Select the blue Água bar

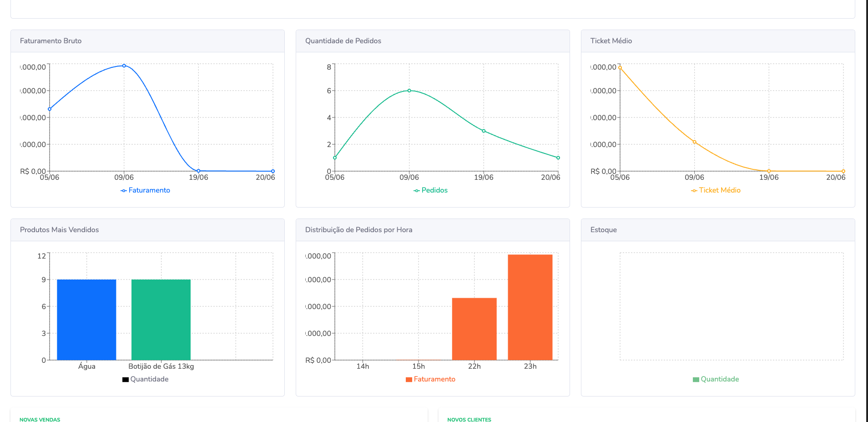click(86, 320)
